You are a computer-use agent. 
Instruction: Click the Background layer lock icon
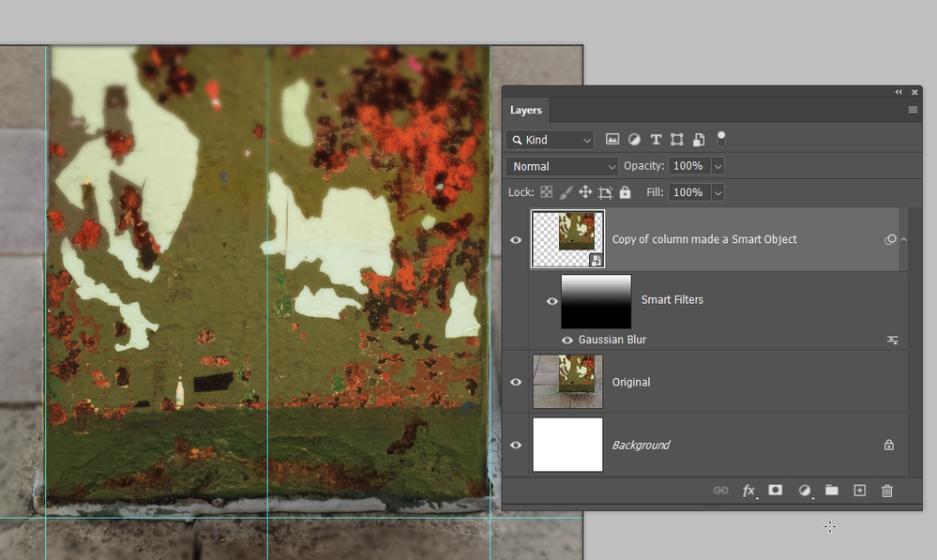click(x=889, y=446)
